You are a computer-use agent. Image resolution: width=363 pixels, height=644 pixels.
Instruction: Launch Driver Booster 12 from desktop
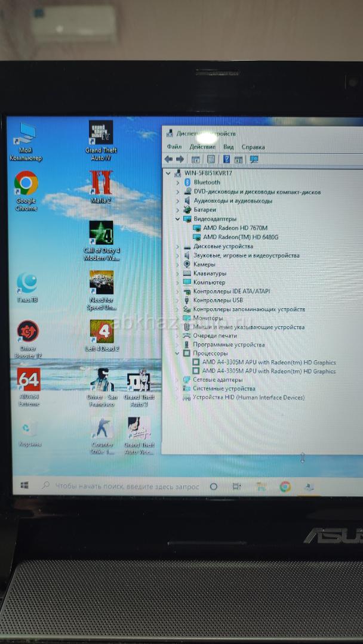(28, 332)
